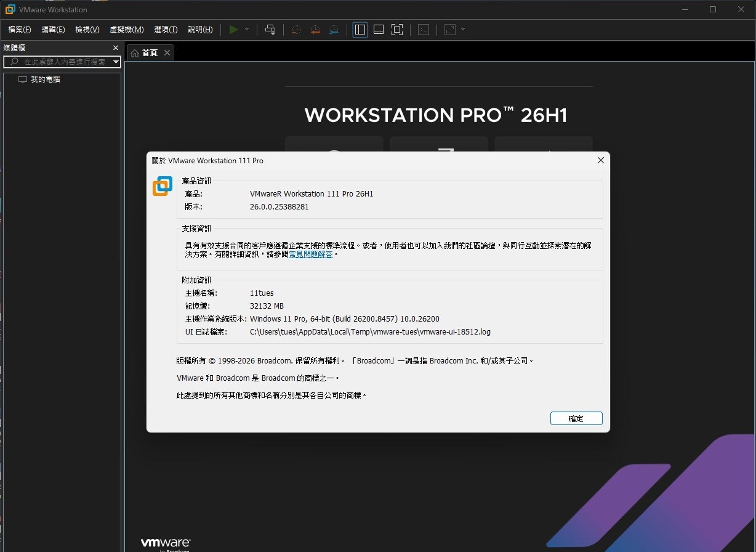Open the 選項(T) menu
The image size is (756, 552).
(x=166, y=30)
